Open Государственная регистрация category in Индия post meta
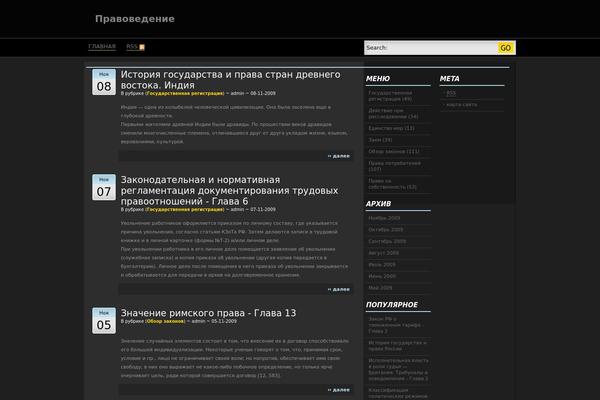Image resolution: width=600 pixels, height=400 pixels. [x=185, y=93]
